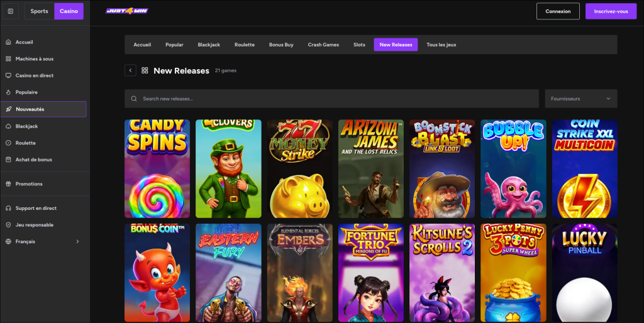Click the Search new releases field

point(331,99)
